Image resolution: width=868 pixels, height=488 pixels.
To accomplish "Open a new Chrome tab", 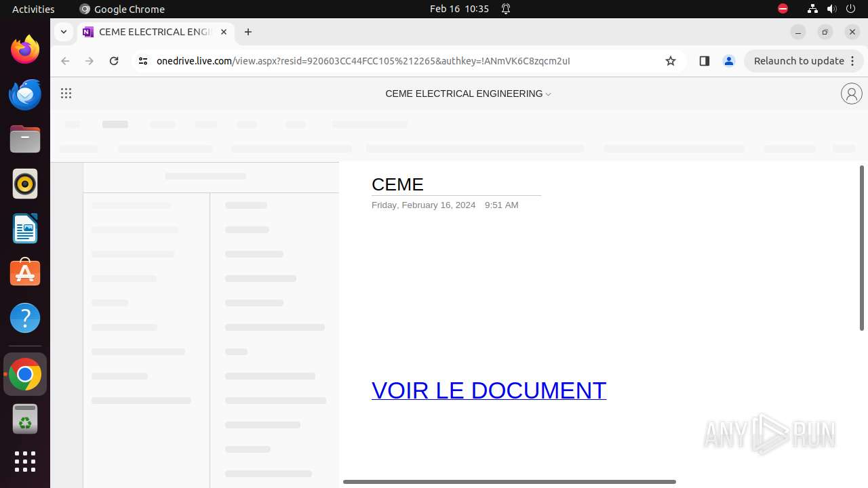I will coord(248,32).
